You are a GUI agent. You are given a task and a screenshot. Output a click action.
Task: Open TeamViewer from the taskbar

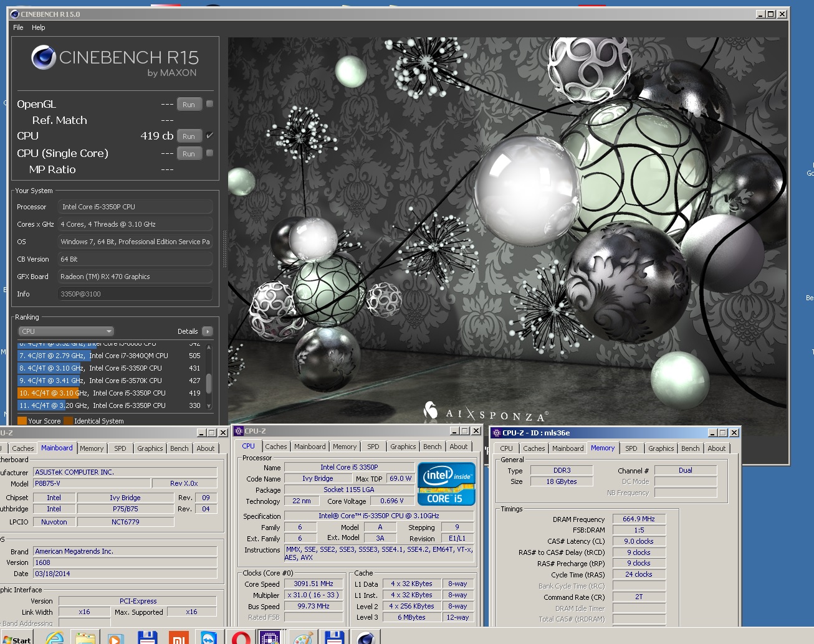coord(209,638)
